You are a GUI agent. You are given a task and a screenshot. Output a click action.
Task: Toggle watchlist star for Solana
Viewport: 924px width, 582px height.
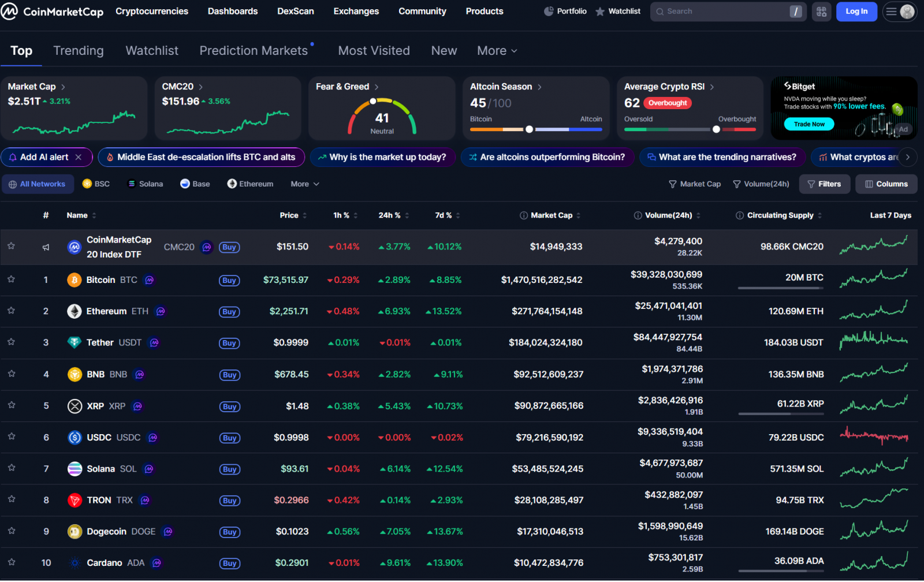point(11,468)
